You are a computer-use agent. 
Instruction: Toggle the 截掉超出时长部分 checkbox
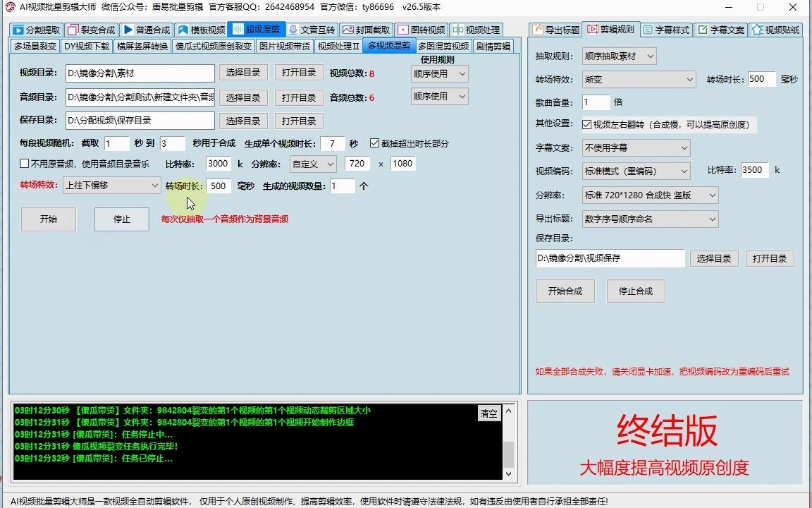[376, 143]
